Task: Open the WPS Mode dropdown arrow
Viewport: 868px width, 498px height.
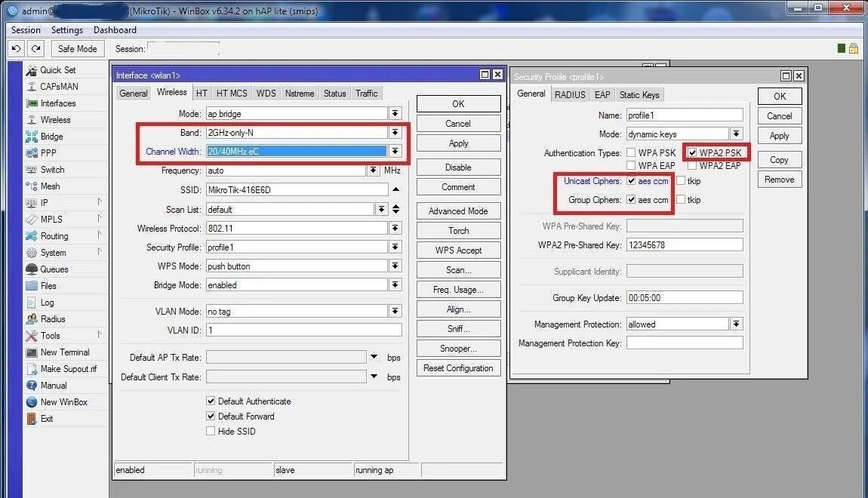Action: tap(396, 266)
